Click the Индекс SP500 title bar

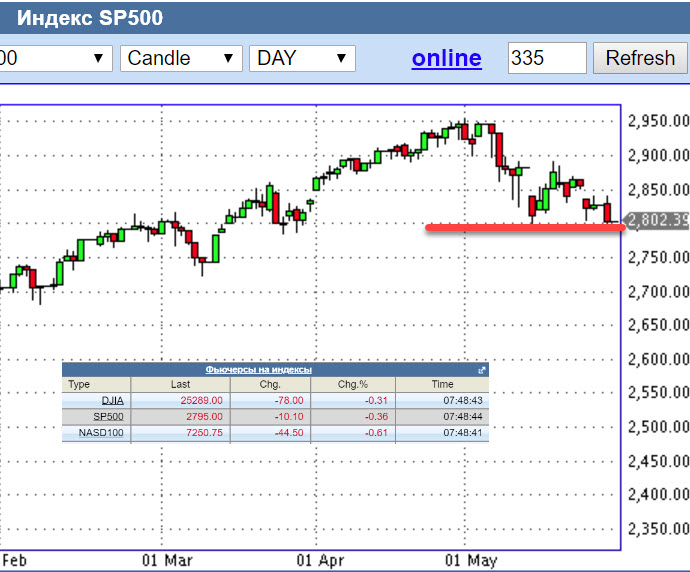click(91, 18)
